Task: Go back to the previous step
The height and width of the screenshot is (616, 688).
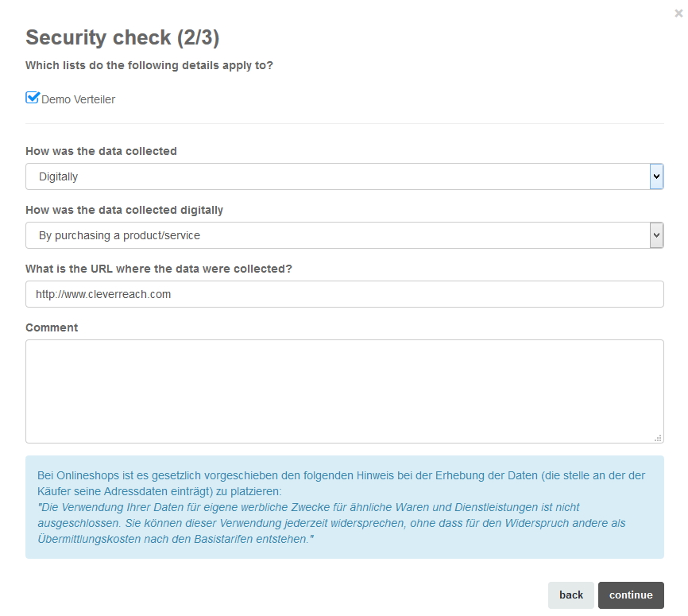Action: click(x=570, y=595)
